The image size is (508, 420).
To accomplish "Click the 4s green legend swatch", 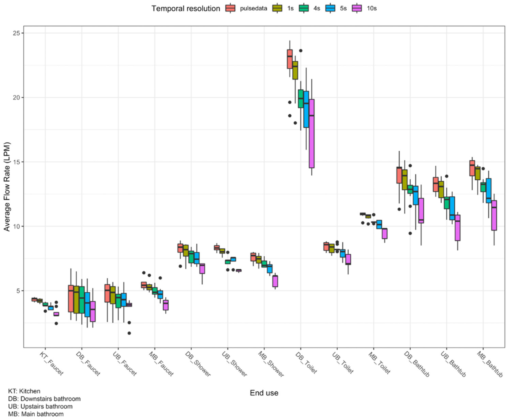I will 304,8.
